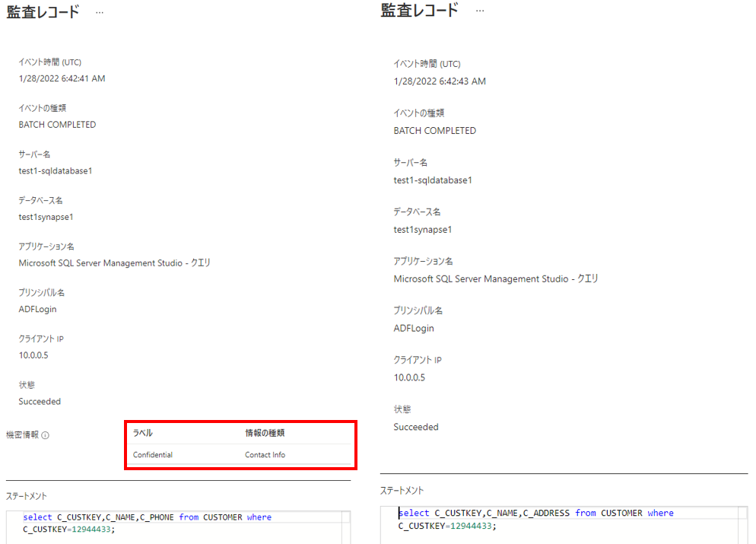Open the more options ellipsis in right audit record
Viewport: 756px width, 544px height.
[480, 11]
